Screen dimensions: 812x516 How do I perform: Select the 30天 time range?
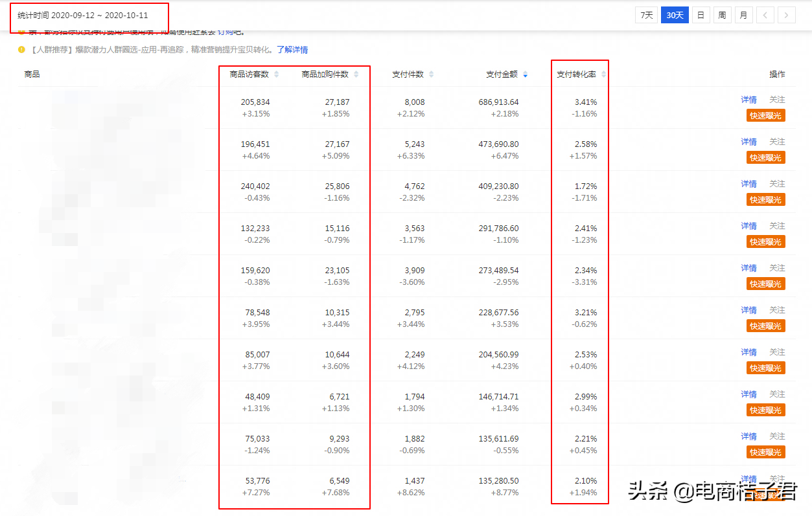coord(675,15)
